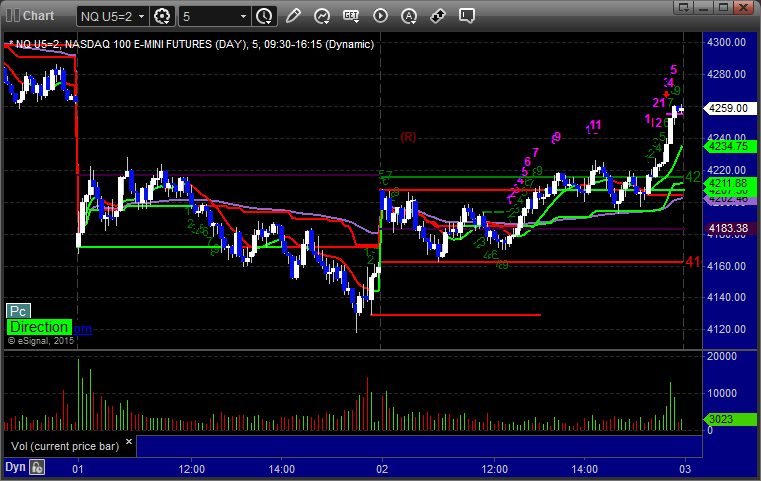Screen dimensions: 761x481
Task: Close the chart window
Action: click(744, 7)
